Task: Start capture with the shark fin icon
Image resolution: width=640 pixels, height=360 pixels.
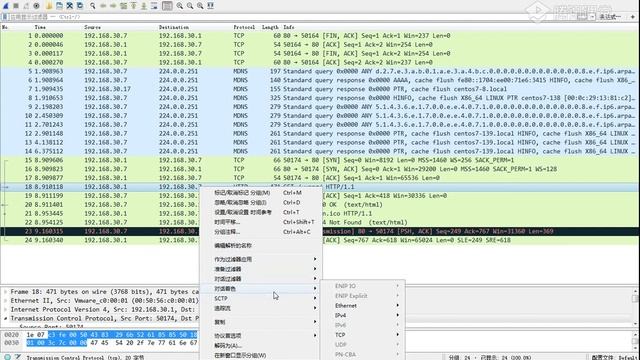Action: (6, 6)
